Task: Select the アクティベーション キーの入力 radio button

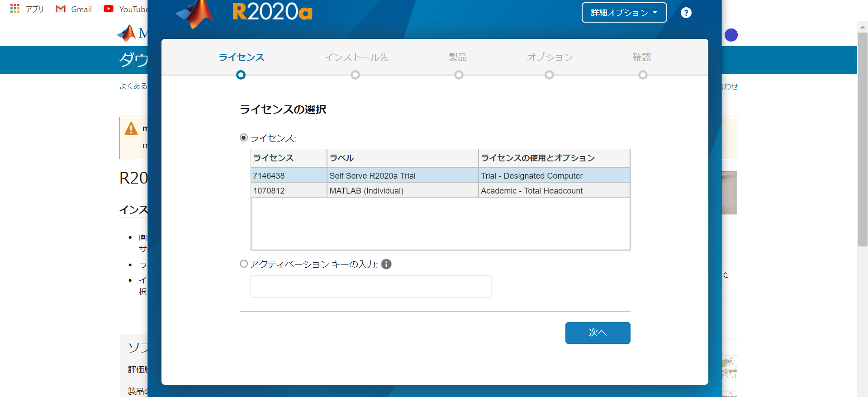Action: tap(244, 264)
